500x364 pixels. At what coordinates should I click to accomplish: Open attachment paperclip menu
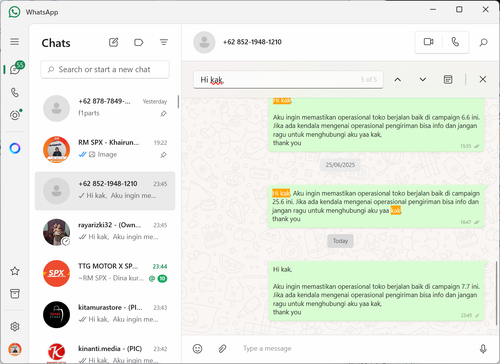coord(222,349)
